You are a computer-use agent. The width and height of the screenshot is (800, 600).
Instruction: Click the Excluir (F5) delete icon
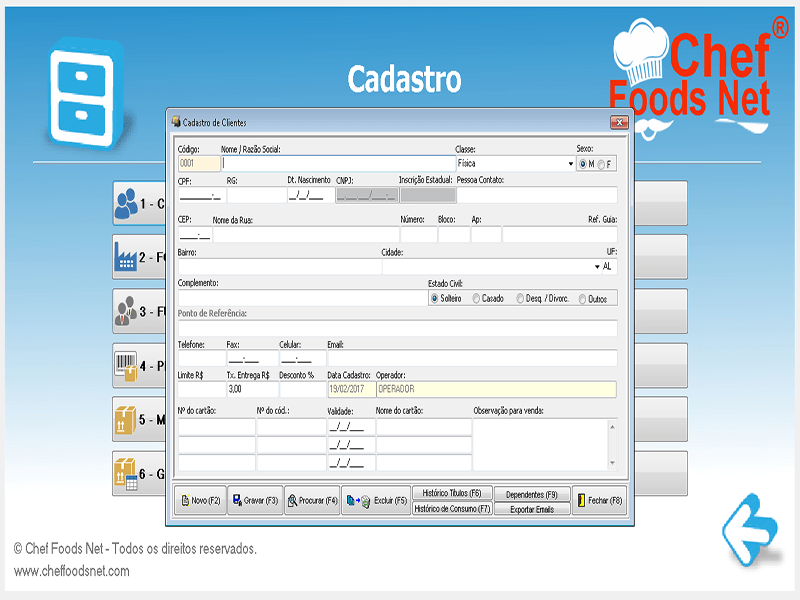tap(356, 499)
